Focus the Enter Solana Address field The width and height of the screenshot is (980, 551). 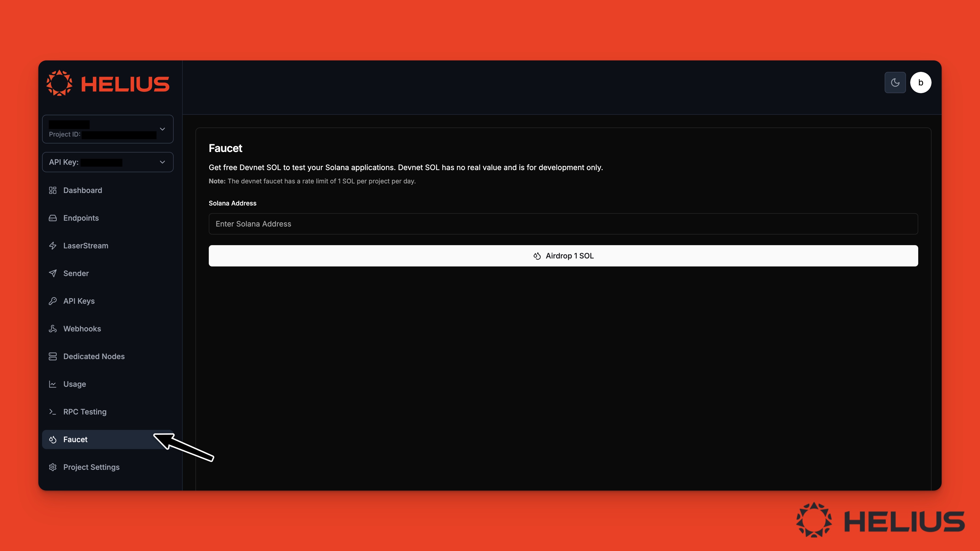pos(563,224)
